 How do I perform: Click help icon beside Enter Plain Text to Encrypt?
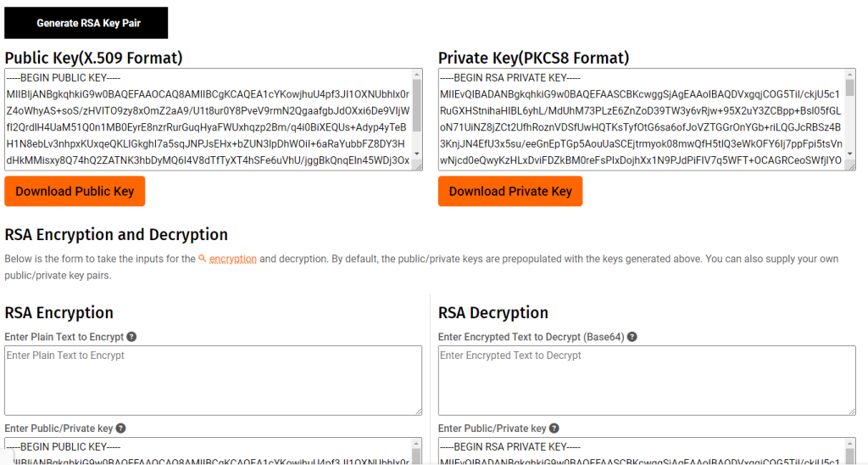coord(131,337)
